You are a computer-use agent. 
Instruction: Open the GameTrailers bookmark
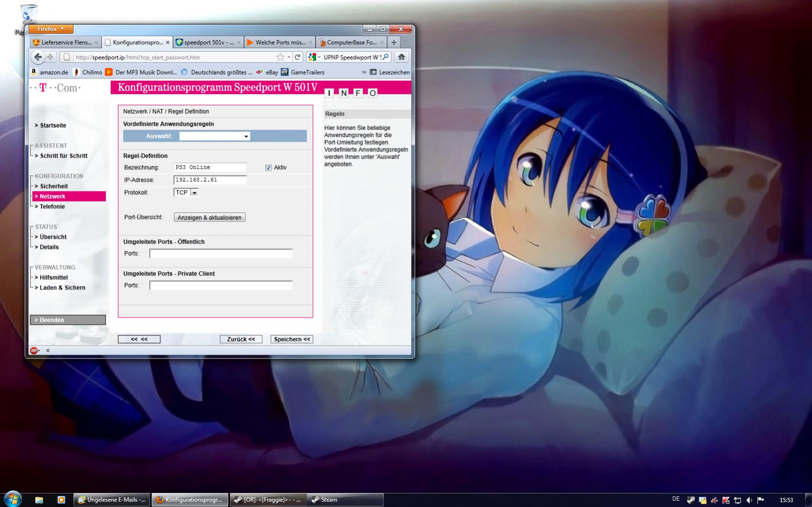coord(303,72)
